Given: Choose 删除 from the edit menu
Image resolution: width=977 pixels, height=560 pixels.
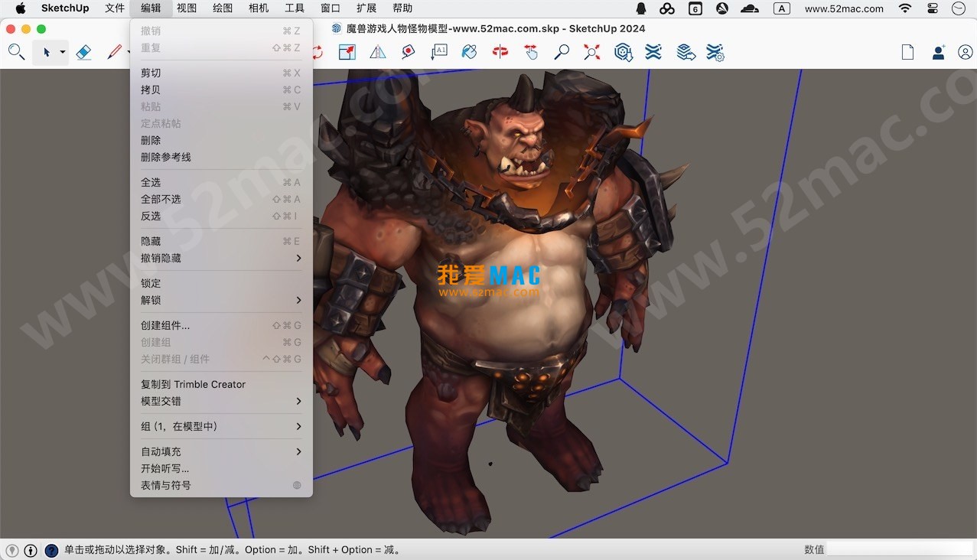Looking at the screenshot, I should (x=221, y=140).
